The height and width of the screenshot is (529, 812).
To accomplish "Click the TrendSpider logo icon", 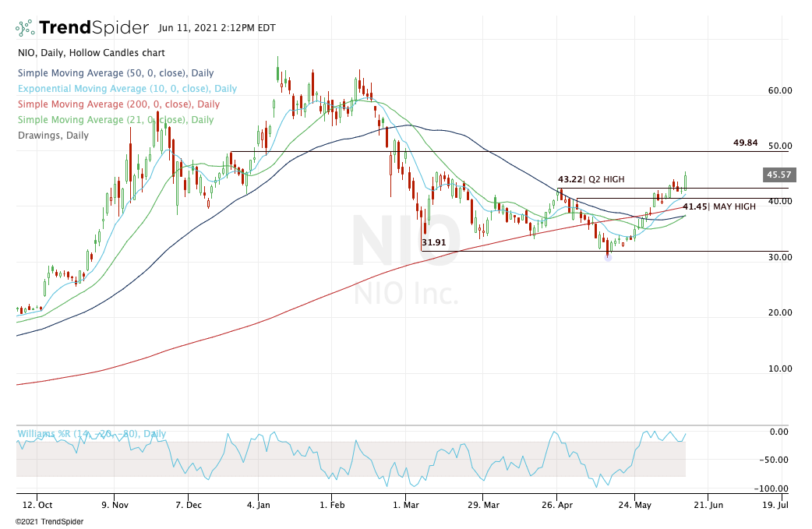I will tap(25, 27).
